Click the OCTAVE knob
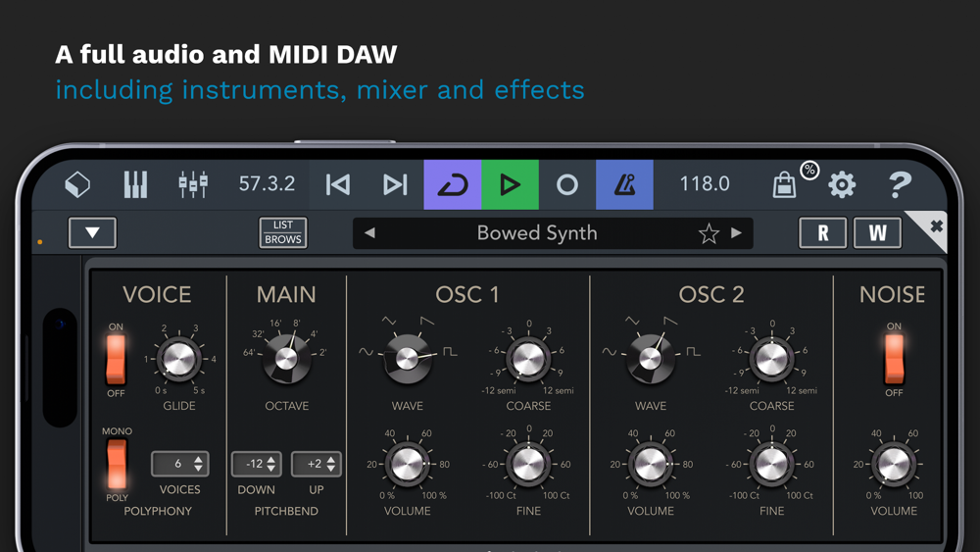Image resolution: width=980 pixels, height=552 pixels. click(x=287, y=360)
